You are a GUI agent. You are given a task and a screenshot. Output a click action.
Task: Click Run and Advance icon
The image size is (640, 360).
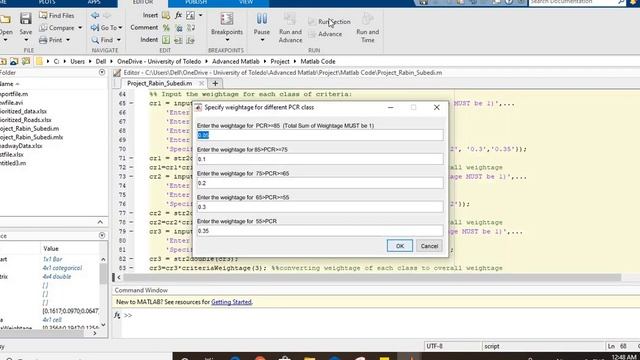pos(290,18)
